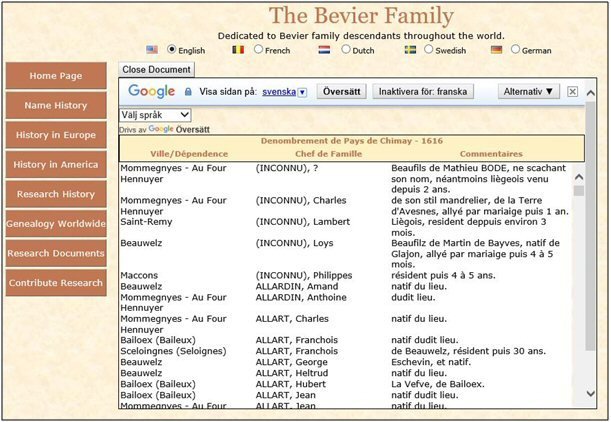Click the name ALLARDIN, Amand
This screenshot has width=611, height=422.
[x=297, y=286]
